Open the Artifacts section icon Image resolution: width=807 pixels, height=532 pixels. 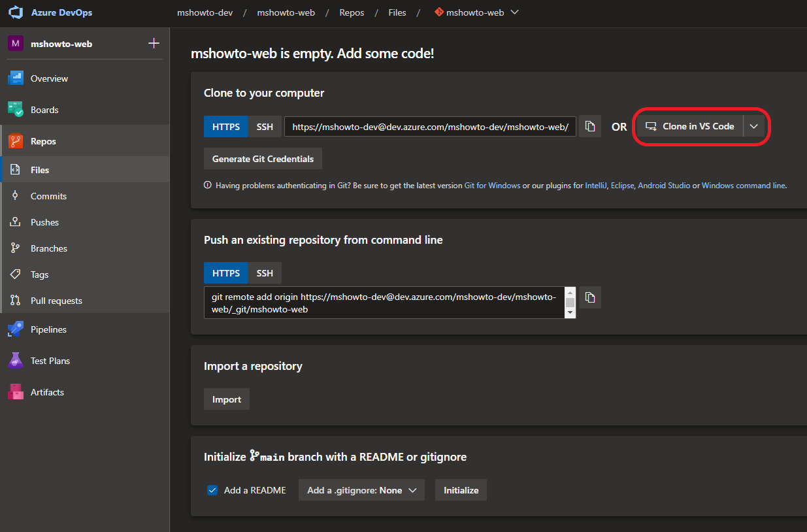[x=16, y=392]
